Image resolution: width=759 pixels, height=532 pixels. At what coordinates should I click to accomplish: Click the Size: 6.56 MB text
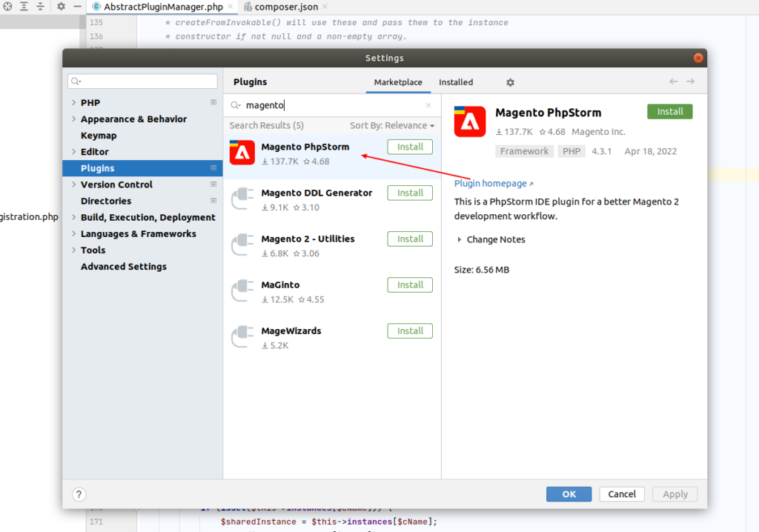(482, 270)
